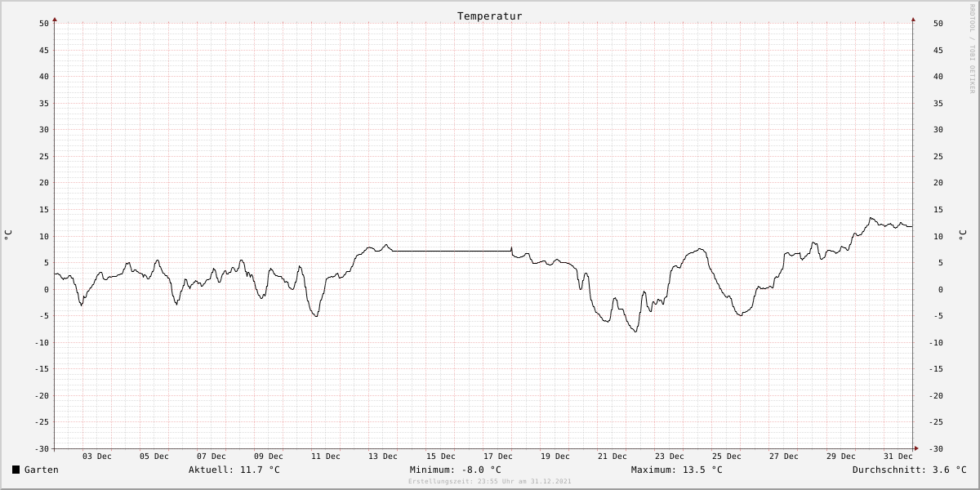The image size is (980, 490).
Task: Click the '°C' unit label on the right axis
Action: point(962,235)
